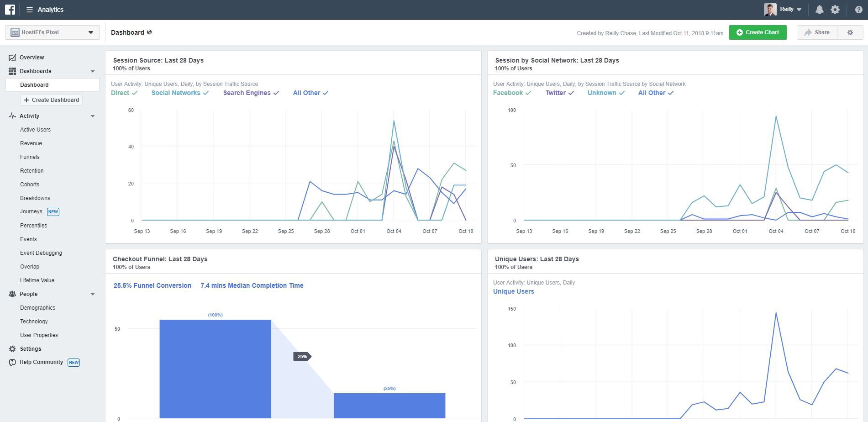
Task: Click the second (25%) funnel bar
Action: [x=389, y=406]
